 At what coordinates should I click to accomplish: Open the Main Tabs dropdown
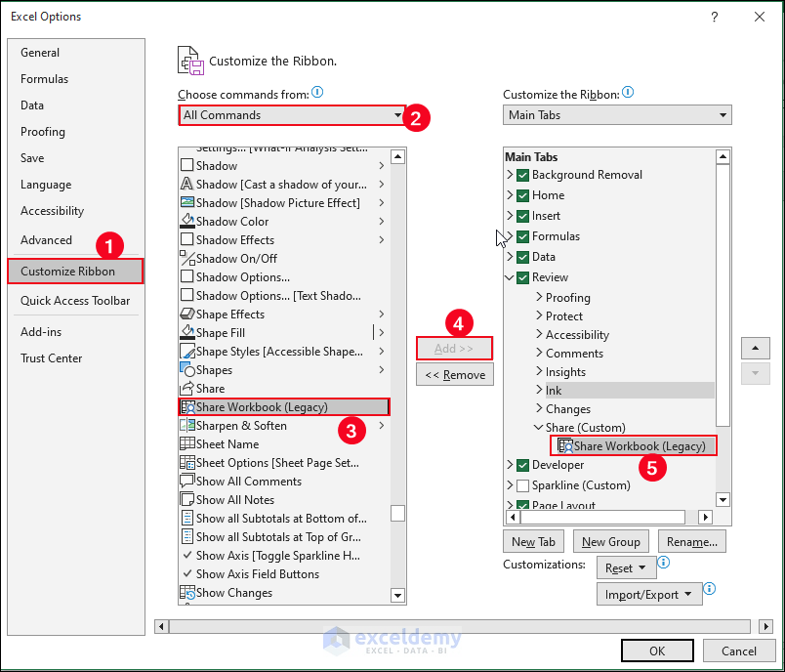click(723, 114)
